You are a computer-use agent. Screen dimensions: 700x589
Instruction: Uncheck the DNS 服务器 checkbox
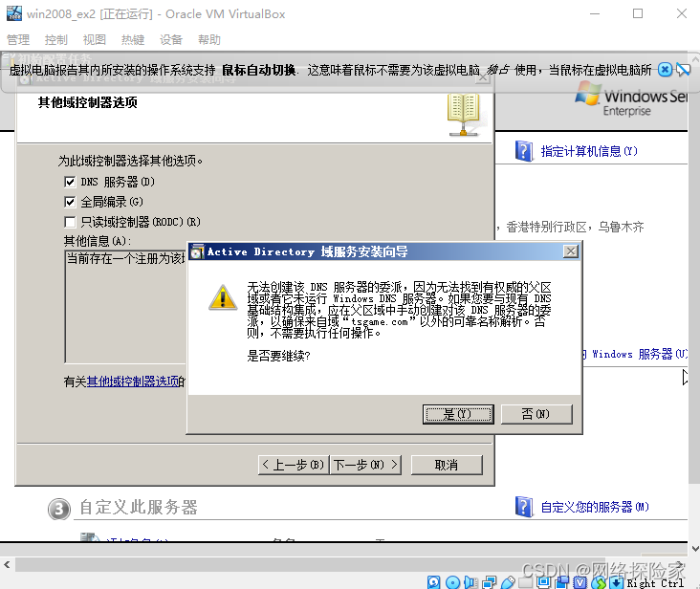point(70,182)
